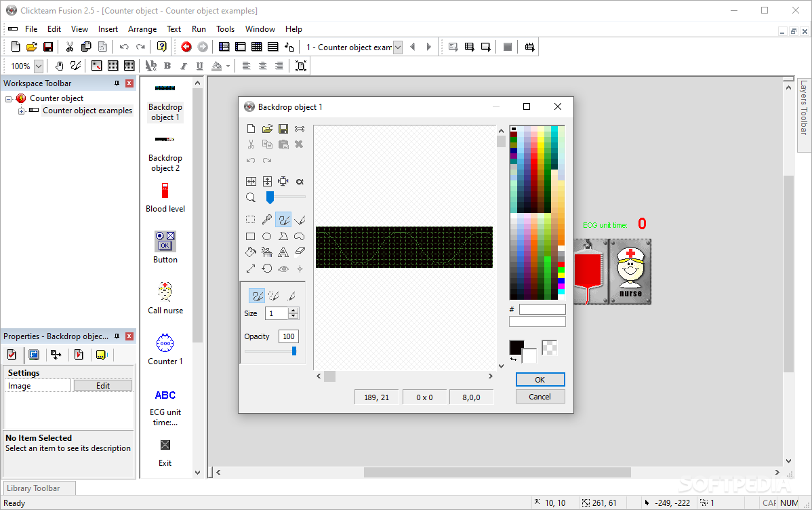Viewport: 812px width, 510px height.
Task: Click the Opacity slider handle
Action: click(x=294, y=351)
